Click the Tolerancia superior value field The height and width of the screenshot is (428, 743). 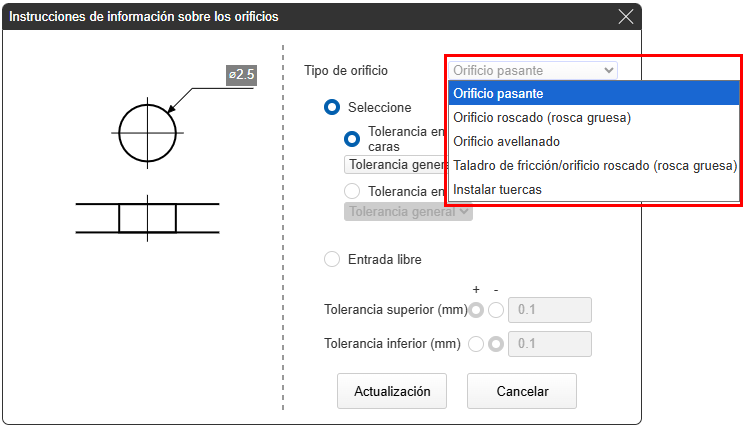point(550,310)
